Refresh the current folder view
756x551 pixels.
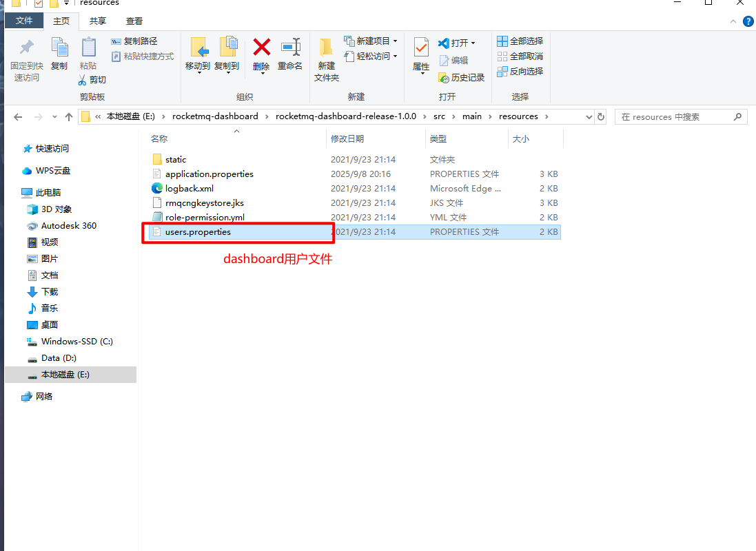(x=601, y=116)
